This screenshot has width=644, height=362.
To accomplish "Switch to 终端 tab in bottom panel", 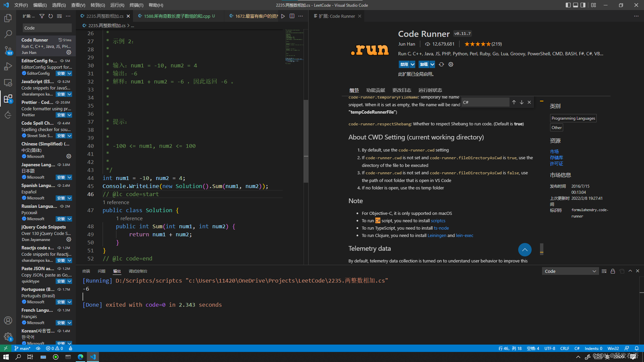I will coord(86,271).
